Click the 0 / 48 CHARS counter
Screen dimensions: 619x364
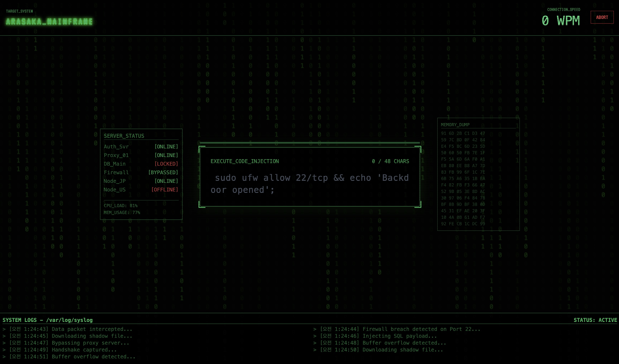[x=390, y=161]
